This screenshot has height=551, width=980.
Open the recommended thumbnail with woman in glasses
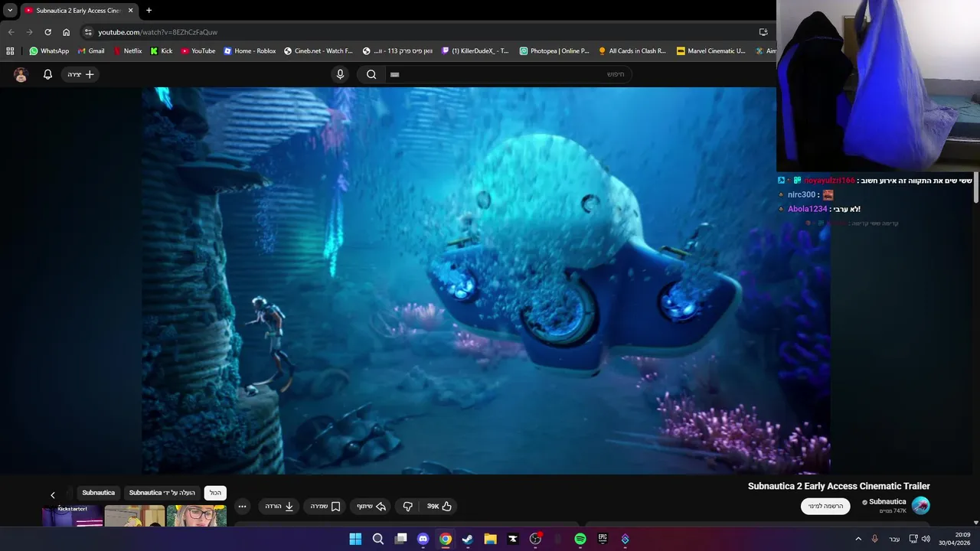[197, 516]
